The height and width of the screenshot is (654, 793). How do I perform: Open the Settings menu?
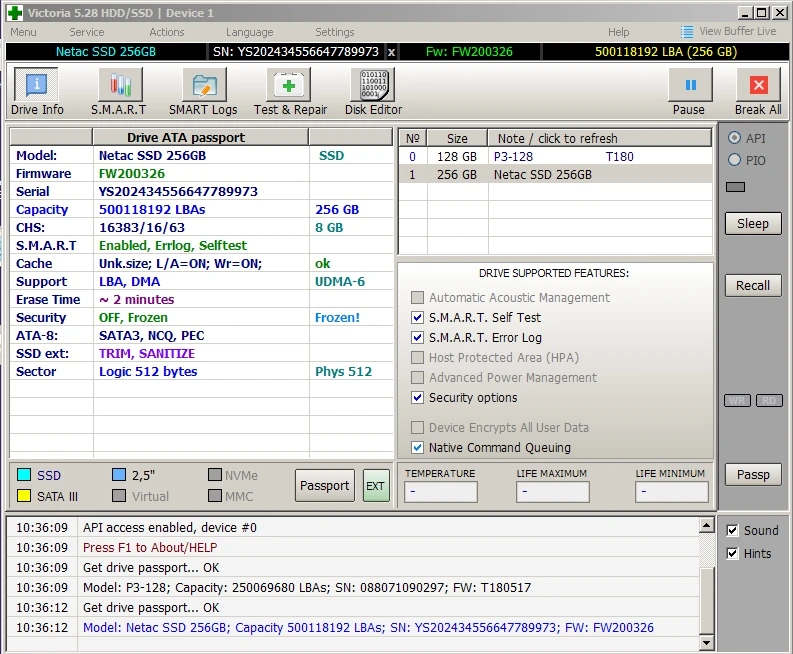pos(334,32)
